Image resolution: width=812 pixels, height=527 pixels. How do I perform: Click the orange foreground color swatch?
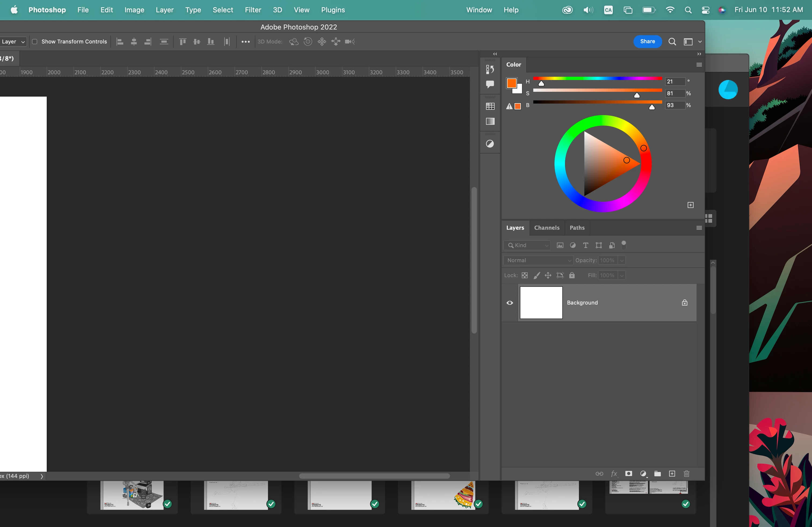(x=511, y=83)
